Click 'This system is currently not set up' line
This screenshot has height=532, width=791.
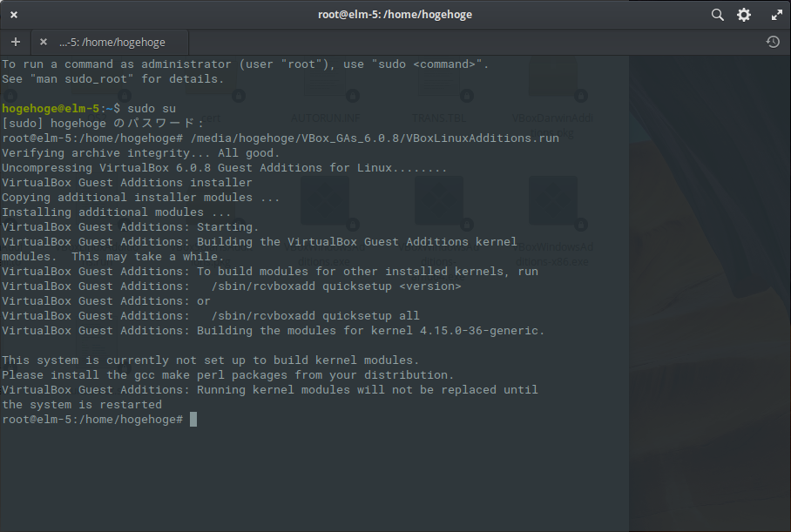click(x=210, y=360)
